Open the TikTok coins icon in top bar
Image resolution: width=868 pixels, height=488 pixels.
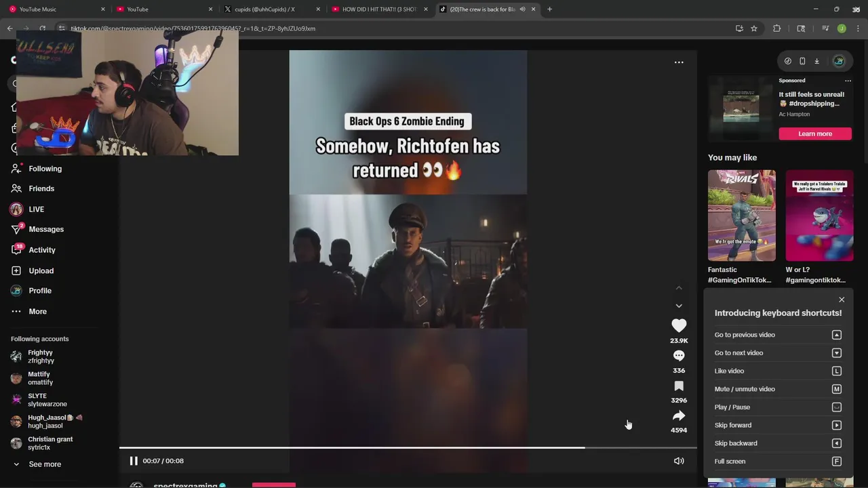point(787,61)
